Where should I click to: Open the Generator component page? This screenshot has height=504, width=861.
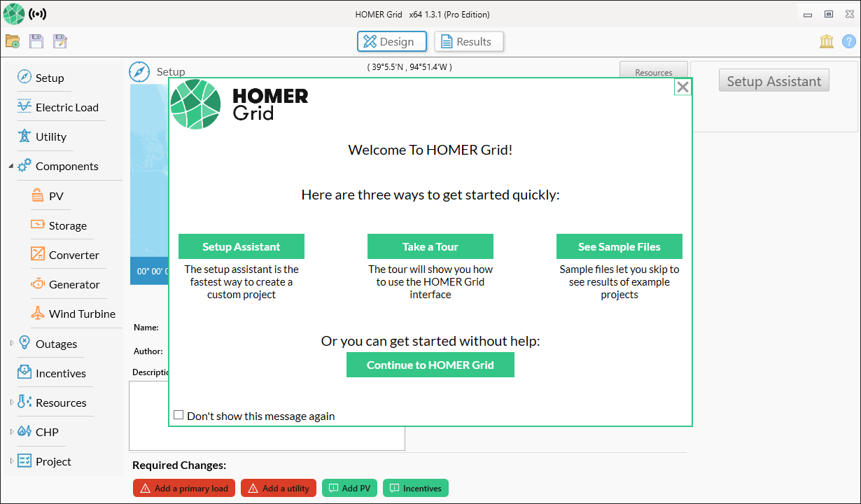pos(73,284)
